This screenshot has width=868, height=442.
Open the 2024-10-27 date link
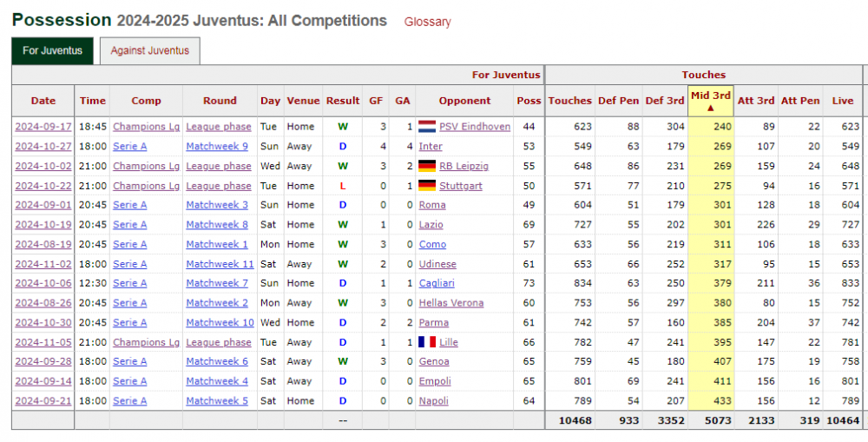point(43,146)
